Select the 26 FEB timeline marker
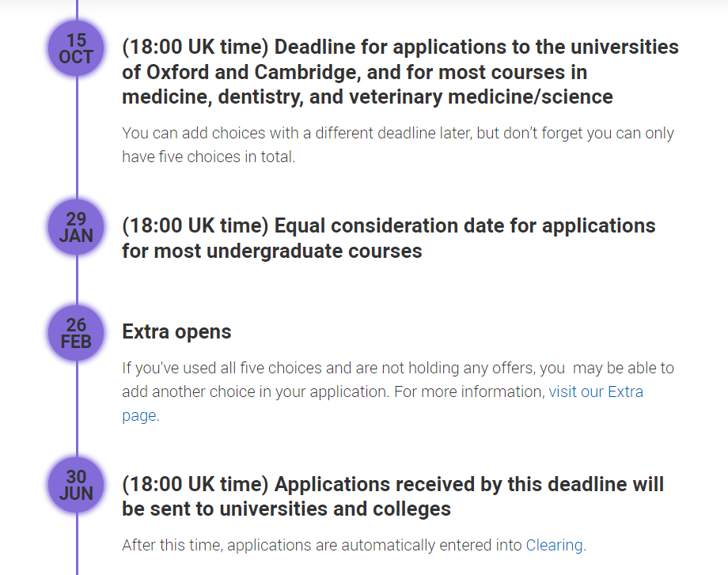This screenshot has height=575, width=728. pyautogui.click(x=76, y=333)
